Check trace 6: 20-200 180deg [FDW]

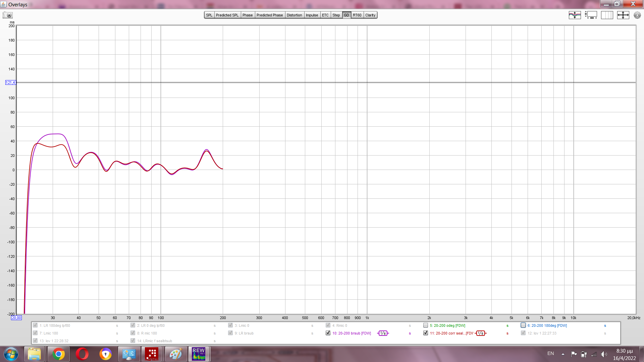(523, 325)
